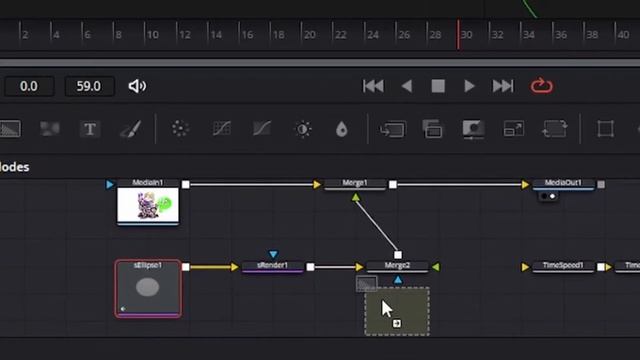Add a Fast Noise node from toolbar

pyautogui.click(x=50, y=129)
